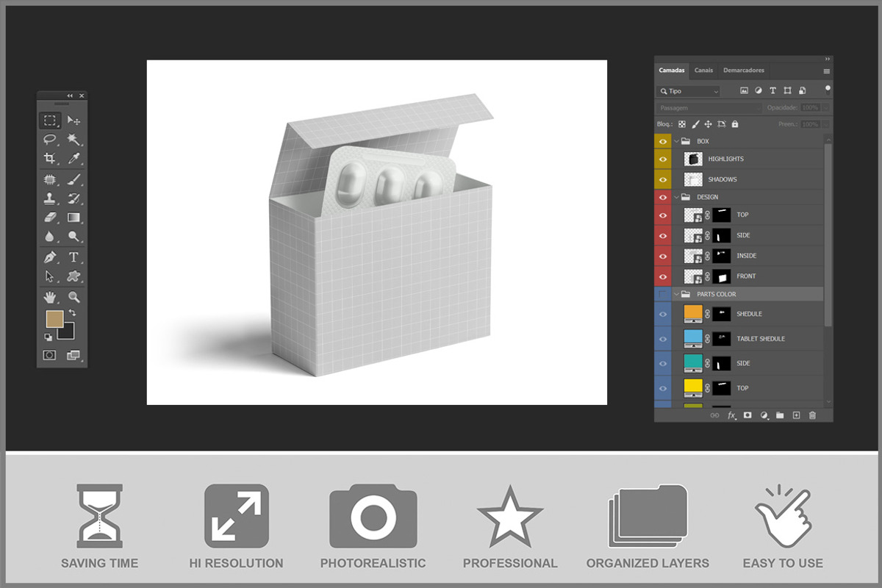
Task: Create new adjustment layer
Action: 764,415
